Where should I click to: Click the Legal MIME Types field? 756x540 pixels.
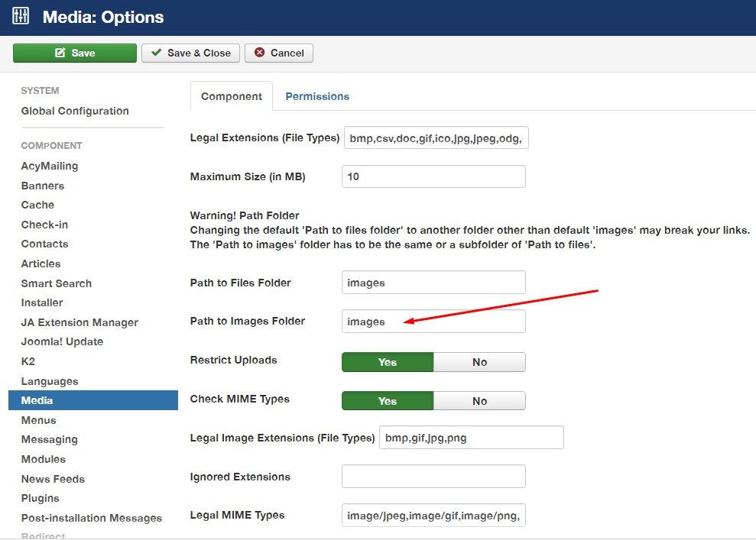tap(433, 516)
